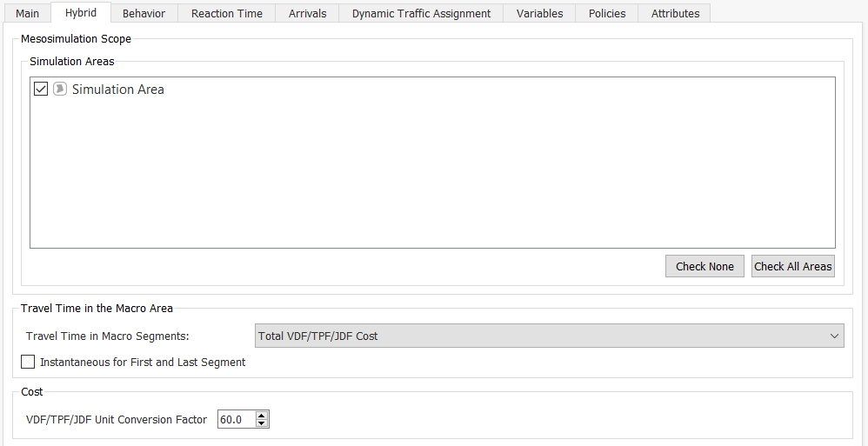Click the Check None button
This screenshot has width=868, height=446.
click(704, 266)
